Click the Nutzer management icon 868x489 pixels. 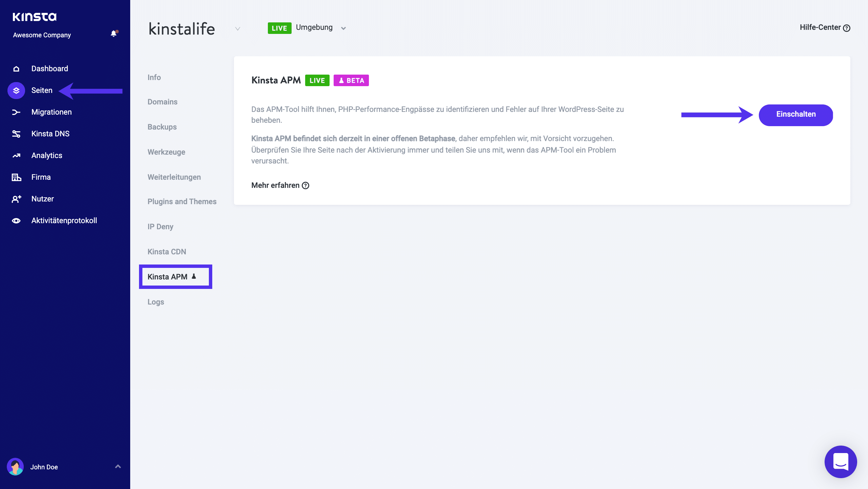[17, 199]
